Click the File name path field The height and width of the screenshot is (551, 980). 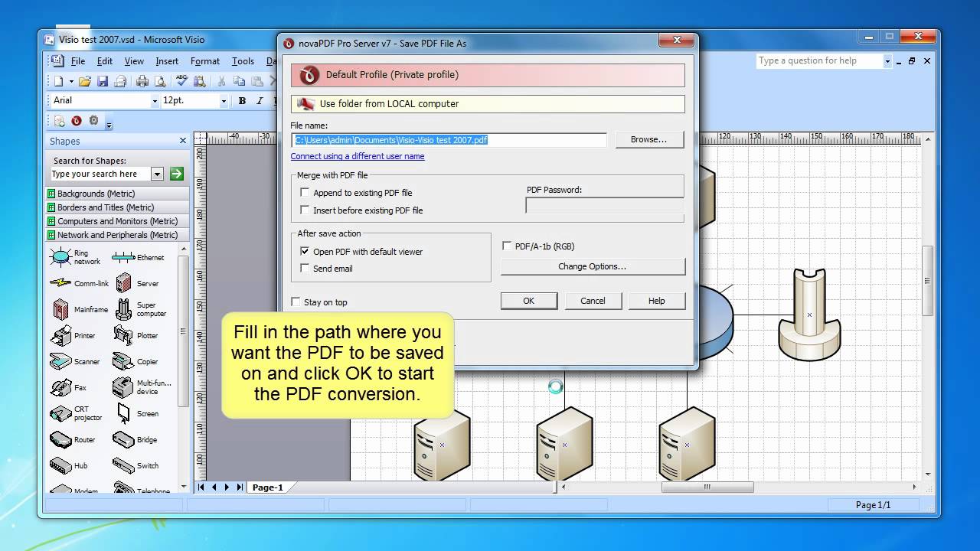(x=449, y=140)
